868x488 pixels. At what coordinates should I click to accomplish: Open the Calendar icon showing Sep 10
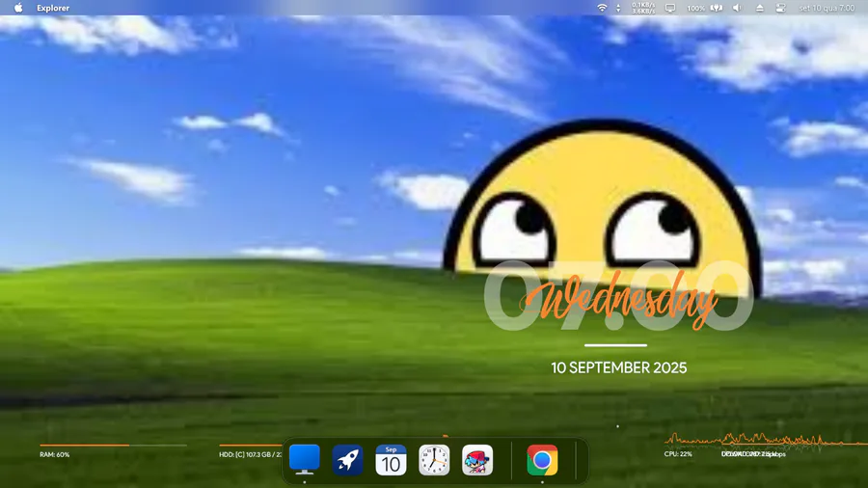[x=391, y=460]
